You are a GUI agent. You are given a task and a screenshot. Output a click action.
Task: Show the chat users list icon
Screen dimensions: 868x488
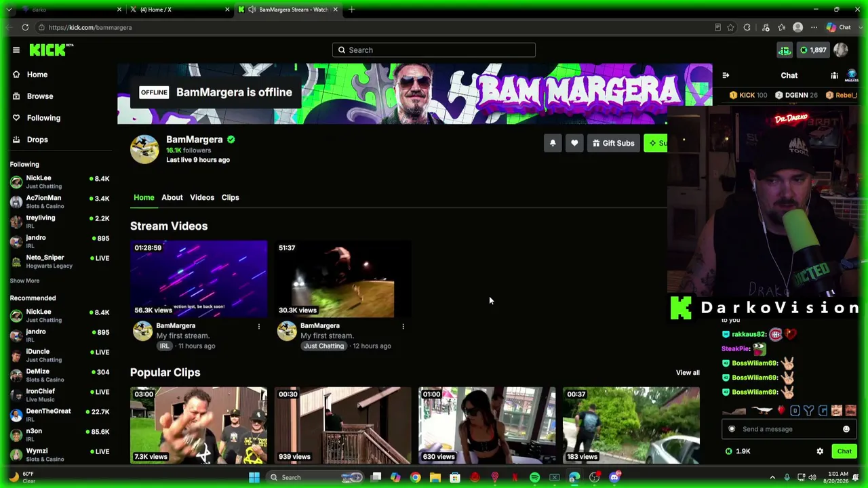tap(835, 75)
